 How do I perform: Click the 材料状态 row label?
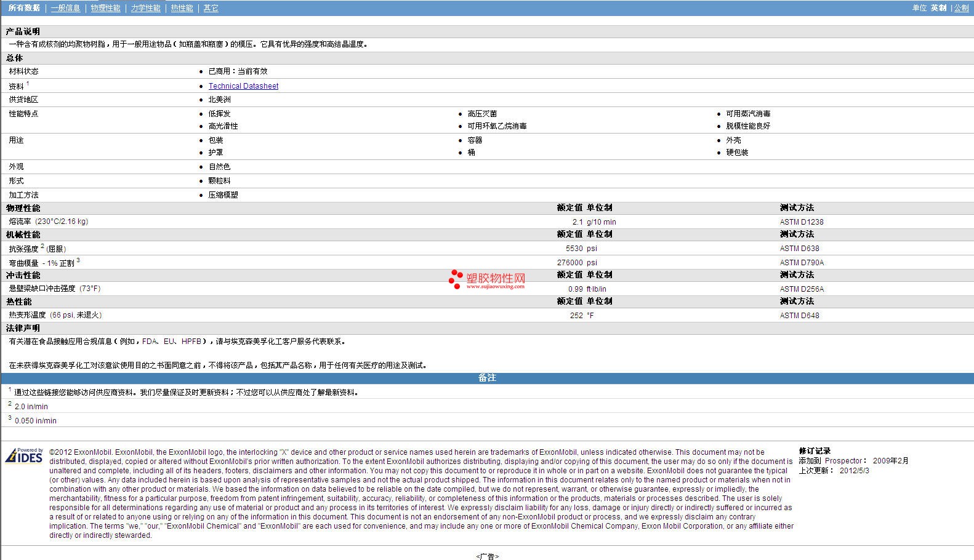pos(23,71)
